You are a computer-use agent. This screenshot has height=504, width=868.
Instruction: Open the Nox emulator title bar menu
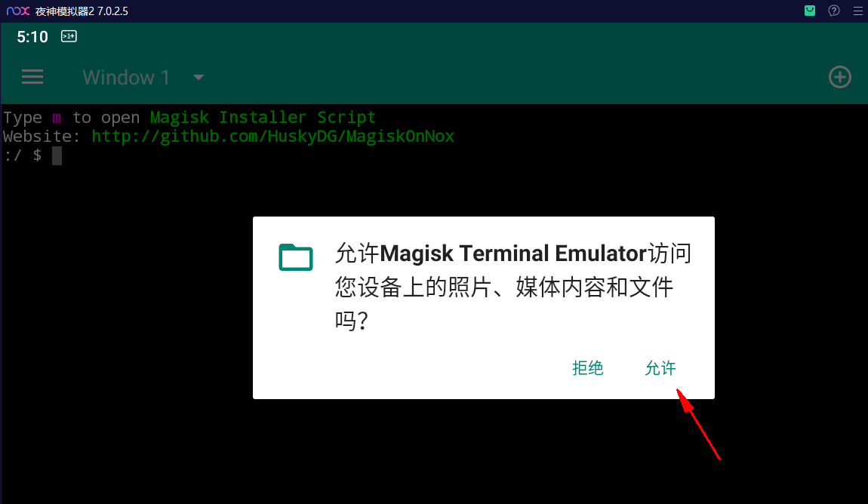tap(858, 11)
